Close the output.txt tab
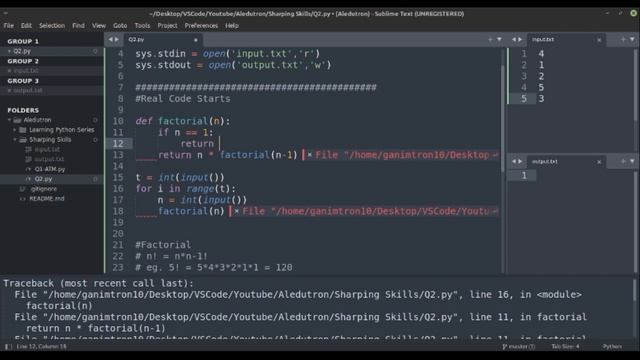 [x=599, y=162]
